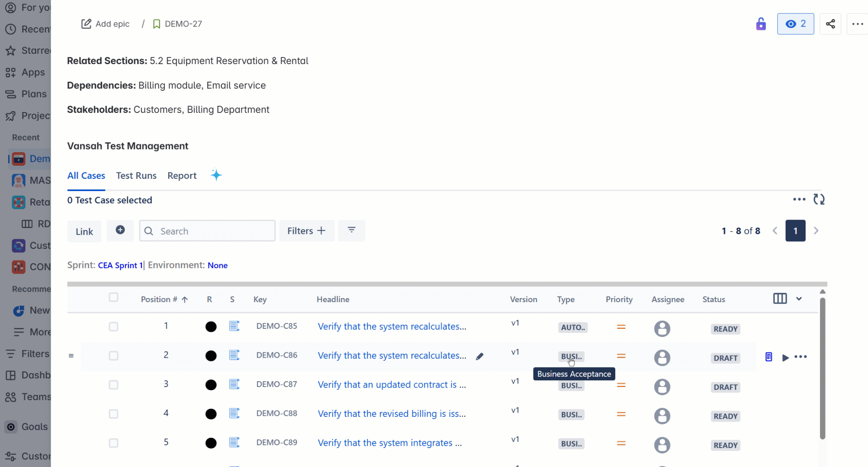Open the DEMO-27 issue bookmark icon

coord(156,24)
